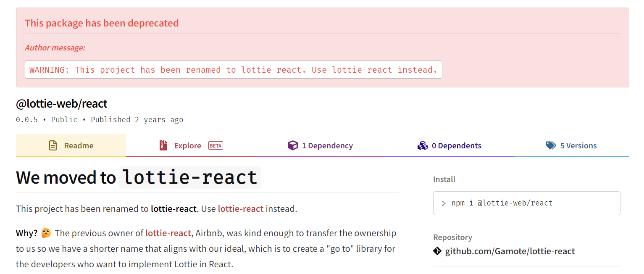Screen dimensions: 644x274
Task: View the 0 Dependents tab
Action: [x=449, y=145]
